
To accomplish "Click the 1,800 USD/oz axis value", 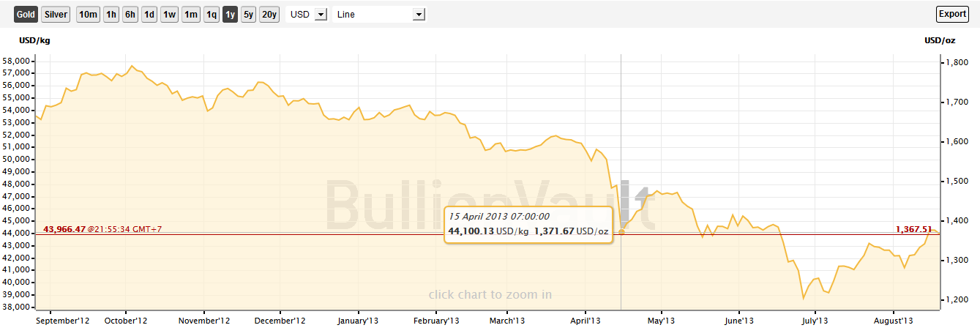I will click(956, 64).
